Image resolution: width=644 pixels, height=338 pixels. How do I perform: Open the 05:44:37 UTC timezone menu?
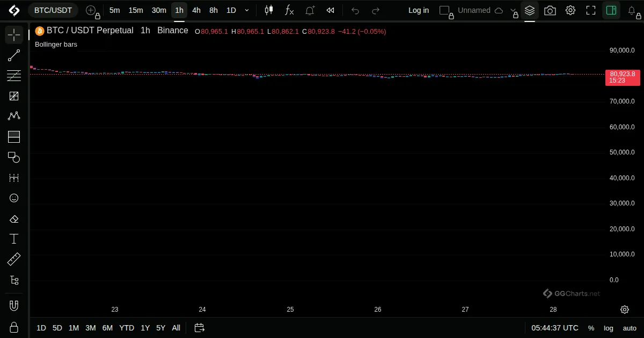coord(555,328)
